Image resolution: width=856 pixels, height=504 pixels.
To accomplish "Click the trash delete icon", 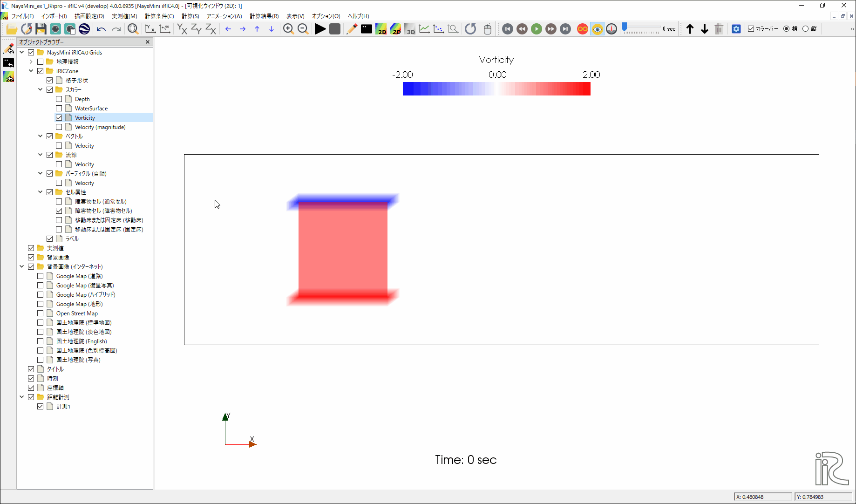I will pos(719,29).
